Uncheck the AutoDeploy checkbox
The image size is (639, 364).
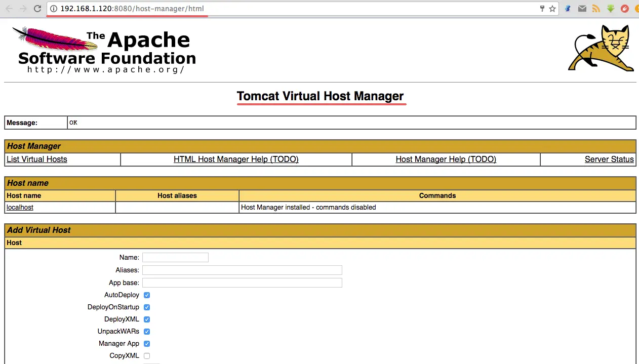(147, 295)
